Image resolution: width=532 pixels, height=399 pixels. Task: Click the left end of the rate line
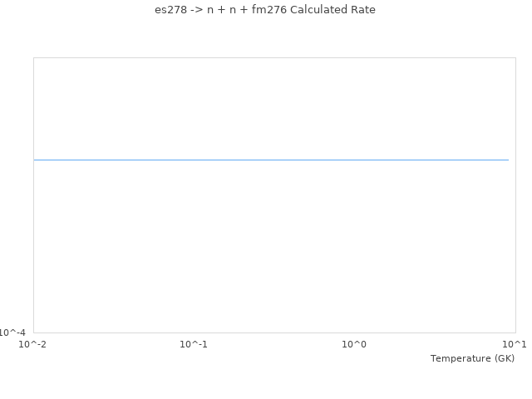point(35,160)
